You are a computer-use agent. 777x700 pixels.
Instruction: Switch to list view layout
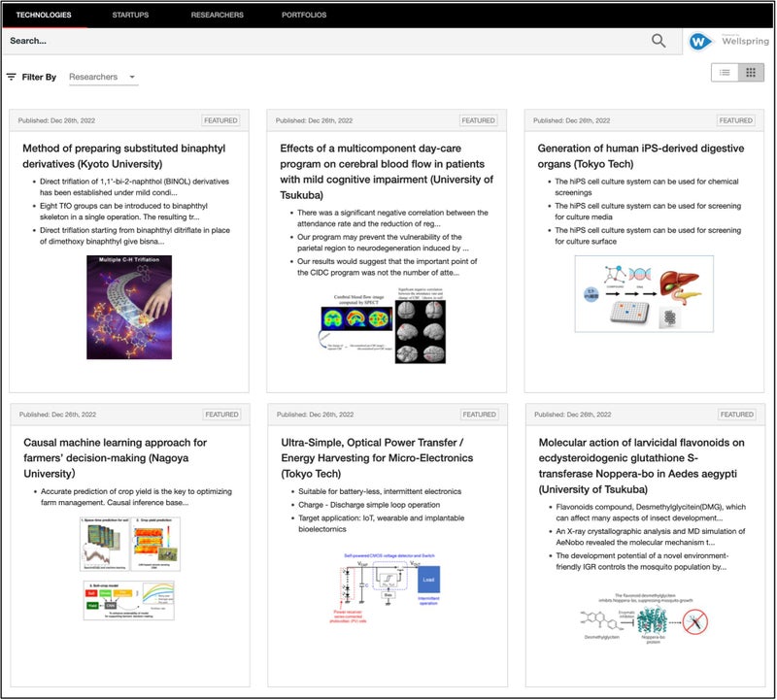pyautogui.click(x=725, y=73)
